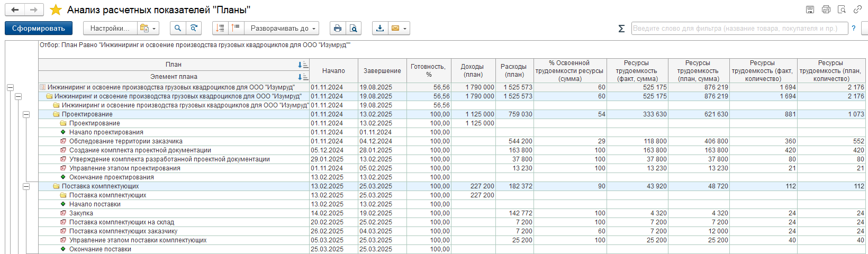Collapse the Поставка комплектующих group
The image size is (868, 254).
click(26, 186)
